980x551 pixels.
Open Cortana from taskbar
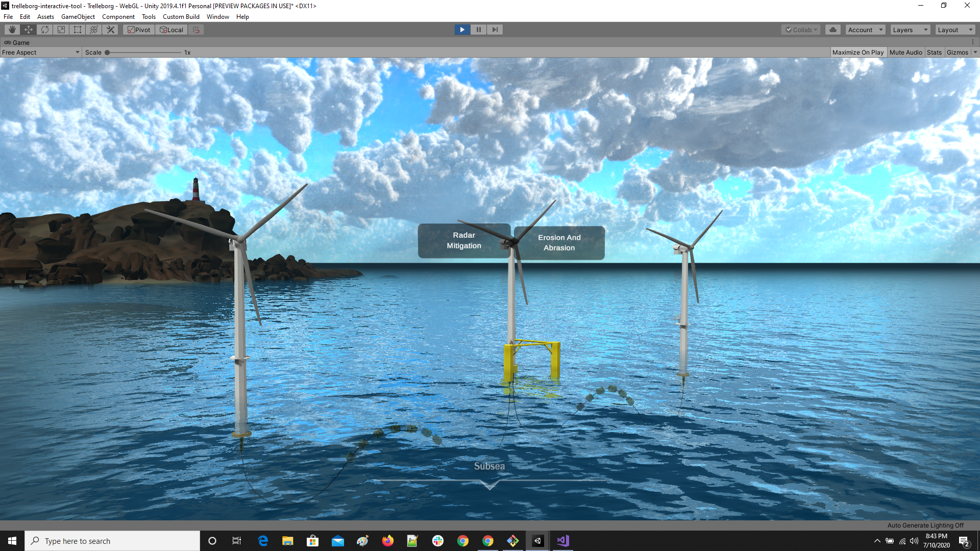[212, 541]
